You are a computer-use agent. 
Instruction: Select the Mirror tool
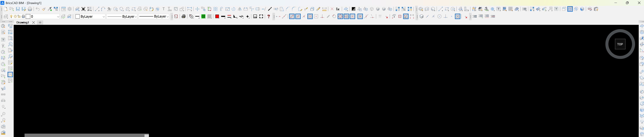point(239,9)
